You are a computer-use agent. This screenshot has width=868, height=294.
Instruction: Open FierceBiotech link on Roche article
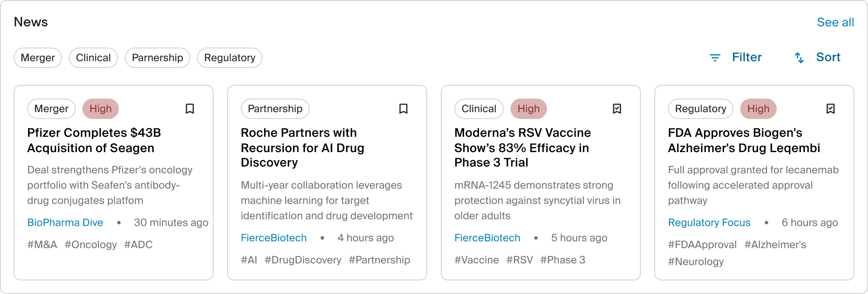click(274, 238)
